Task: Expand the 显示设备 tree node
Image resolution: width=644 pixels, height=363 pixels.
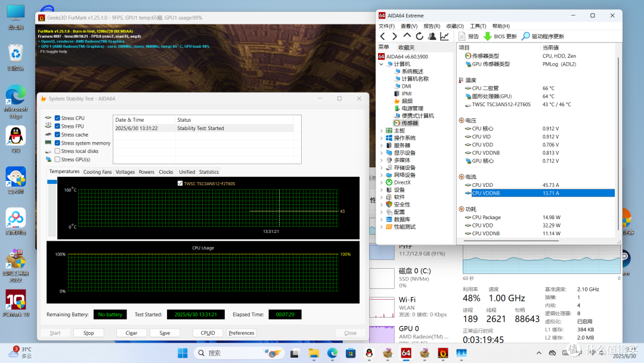Action: coord(382,153)
